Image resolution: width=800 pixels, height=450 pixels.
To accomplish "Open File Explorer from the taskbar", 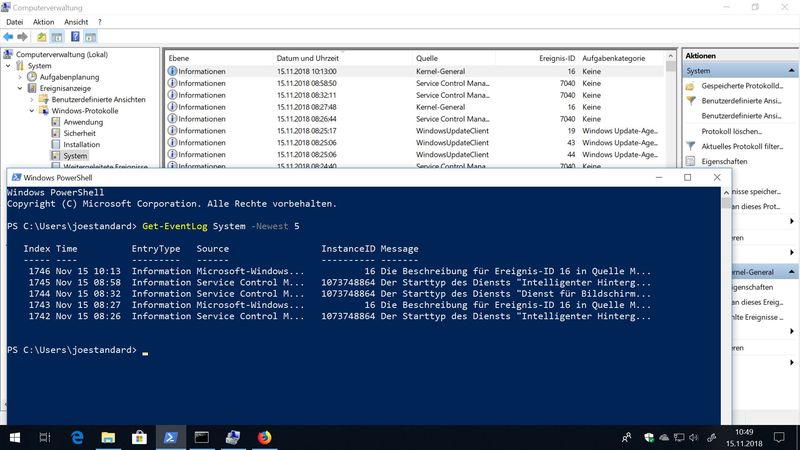I will coord(108,438).
